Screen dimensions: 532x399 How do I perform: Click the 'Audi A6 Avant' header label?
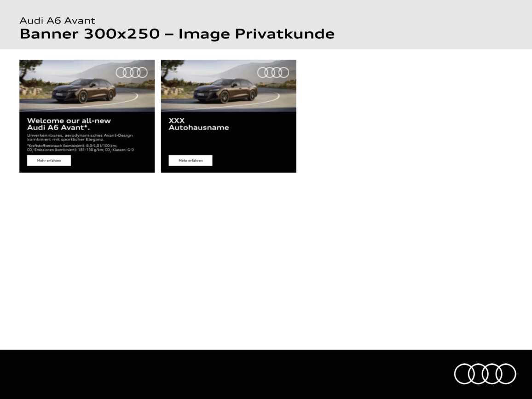click(58, 20)
